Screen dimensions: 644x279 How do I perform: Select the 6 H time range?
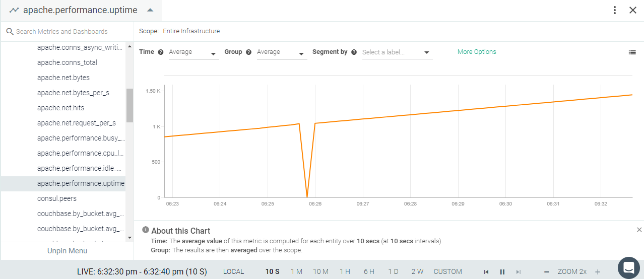369,271
